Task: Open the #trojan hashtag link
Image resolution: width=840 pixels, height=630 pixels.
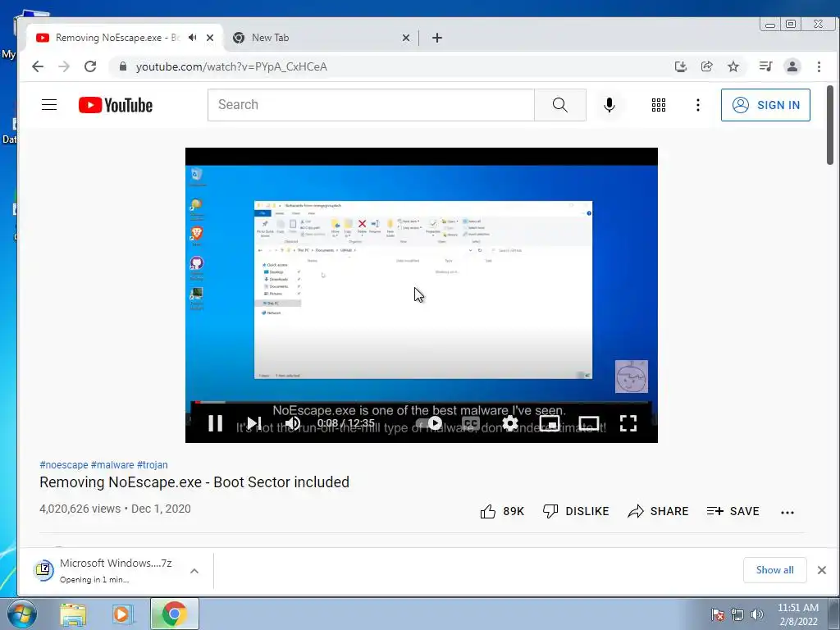Action: pos(152,465)
